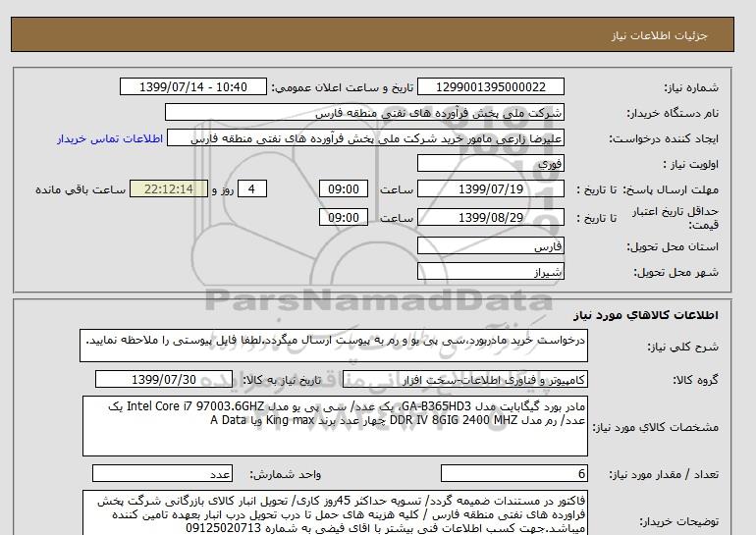Click the priority field showing فوری
This screenshot has height=535, width=756.
click(490, 164)
